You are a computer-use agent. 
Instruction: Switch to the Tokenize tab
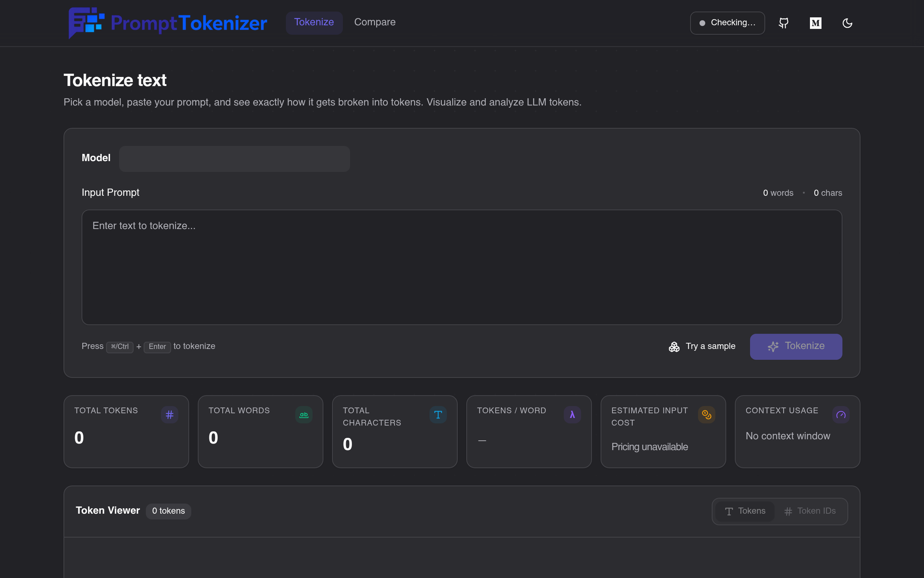pos(314,22)
